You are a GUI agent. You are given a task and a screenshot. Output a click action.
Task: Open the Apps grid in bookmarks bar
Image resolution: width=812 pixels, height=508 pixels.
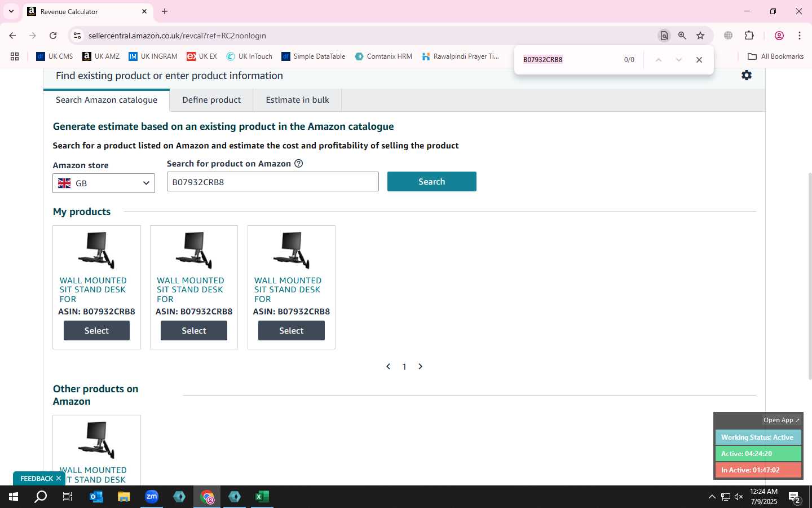point(15,56)
